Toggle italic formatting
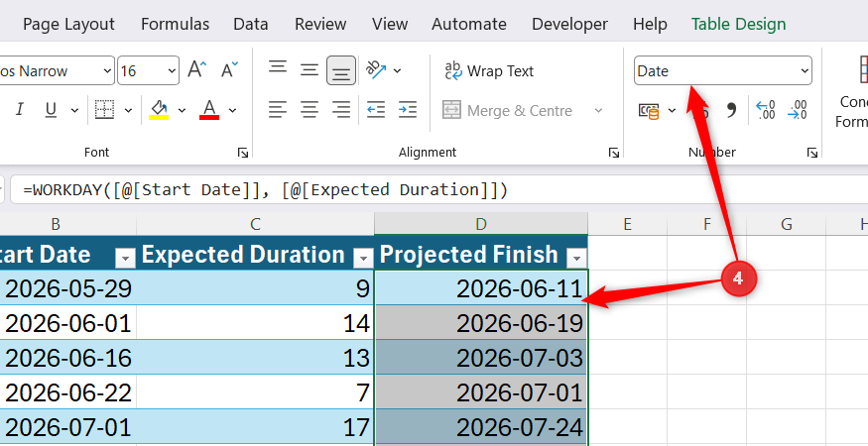Image resolution: width=868 pixels, height=446 pixels. pyautogui.click(x=20, y=110)
